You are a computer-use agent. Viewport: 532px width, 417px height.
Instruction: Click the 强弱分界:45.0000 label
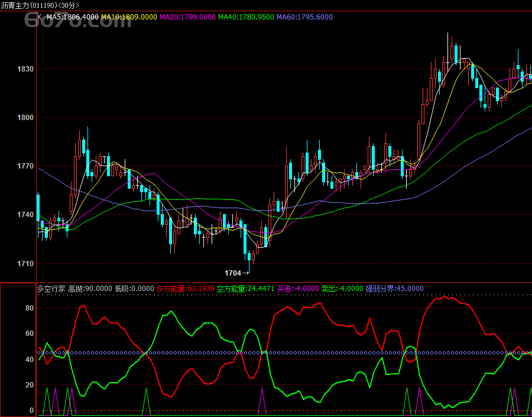[395, 289]
